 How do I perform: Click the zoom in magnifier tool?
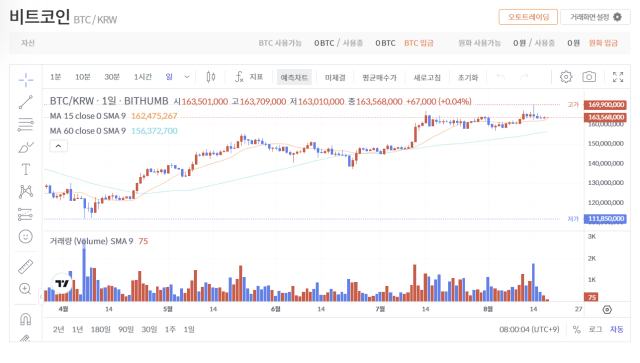click(26, 289)
